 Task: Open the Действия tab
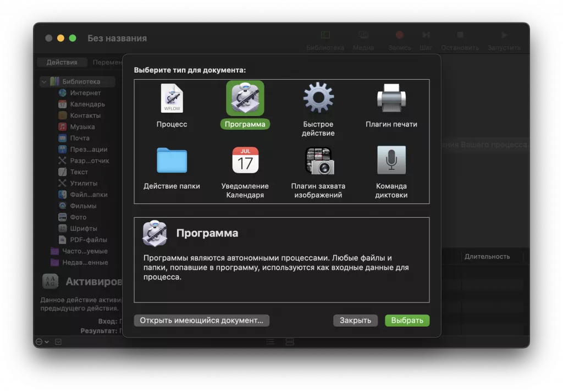click(x=61, y=62)
